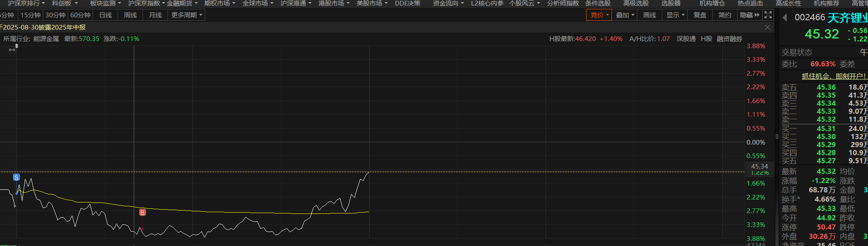Open 高级选股 menu item
Viewport: 868px width, 246px height.
tap(636, 3)
